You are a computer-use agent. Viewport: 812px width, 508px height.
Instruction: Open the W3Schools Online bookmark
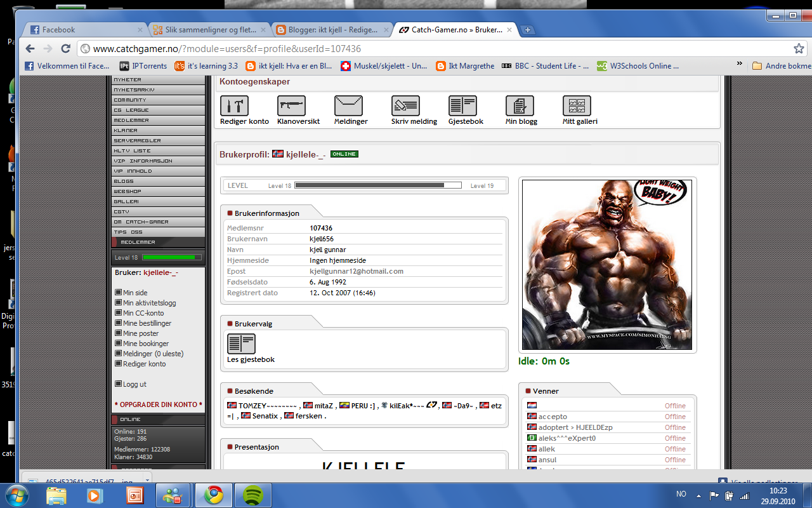[638, 65]
